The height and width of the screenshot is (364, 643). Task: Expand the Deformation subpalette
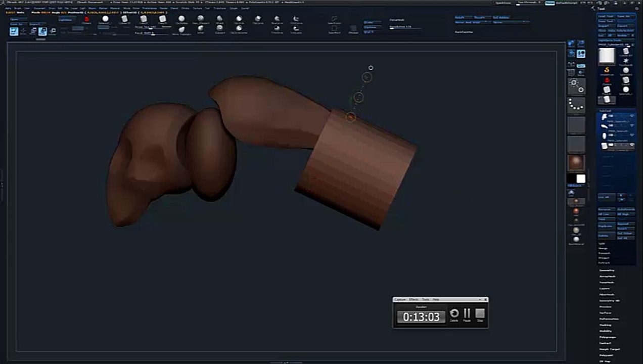point(609,319)
